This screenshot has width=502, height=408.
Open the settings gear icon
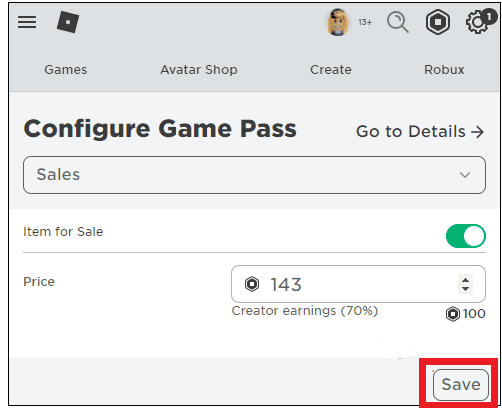pos(478,22)
